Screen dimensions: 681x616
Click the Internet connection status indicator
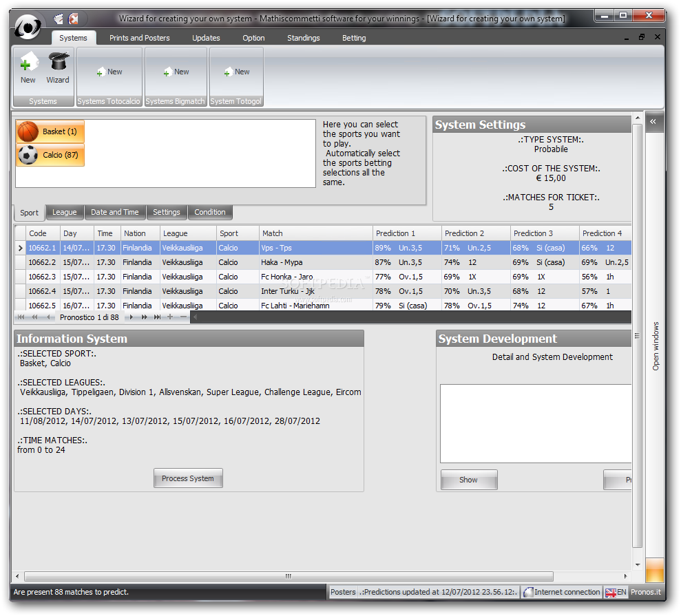(562, 593)
